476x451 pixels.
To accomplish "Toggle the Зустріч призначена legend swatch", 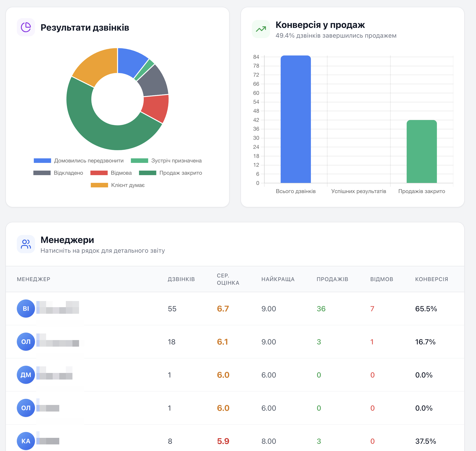I will tap(139, 161).
